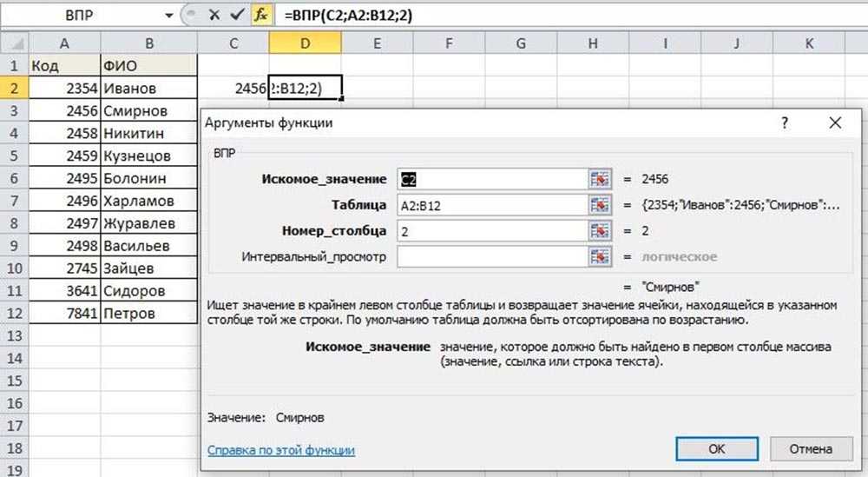Cancel formula entry with the X icon

click(214, 15)
